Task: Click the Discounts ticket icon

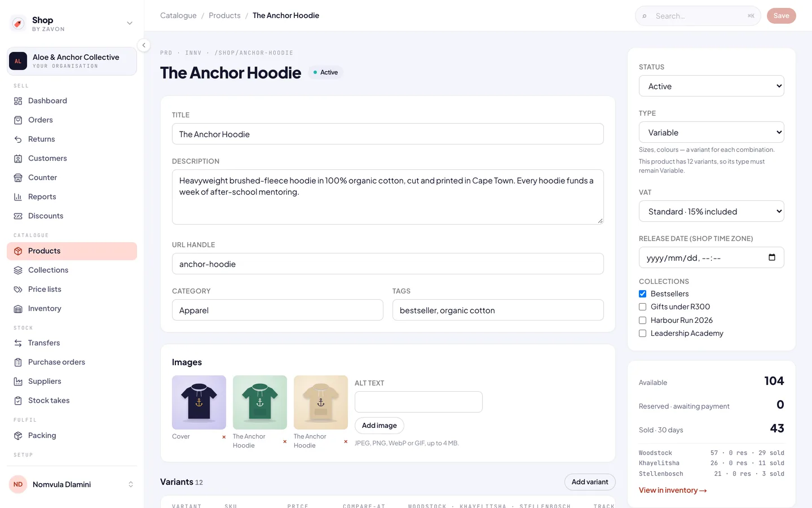Action: point(18,216)
